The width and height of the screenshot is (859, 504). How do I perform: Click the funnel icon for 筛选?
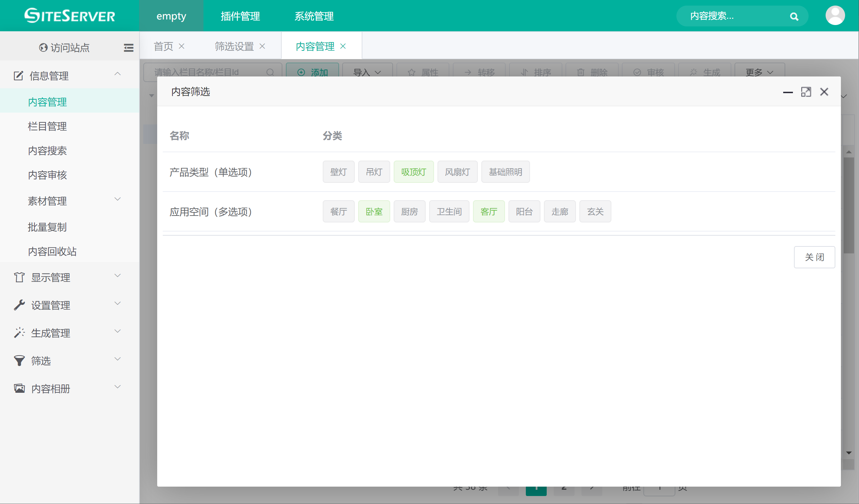point(19,361)
